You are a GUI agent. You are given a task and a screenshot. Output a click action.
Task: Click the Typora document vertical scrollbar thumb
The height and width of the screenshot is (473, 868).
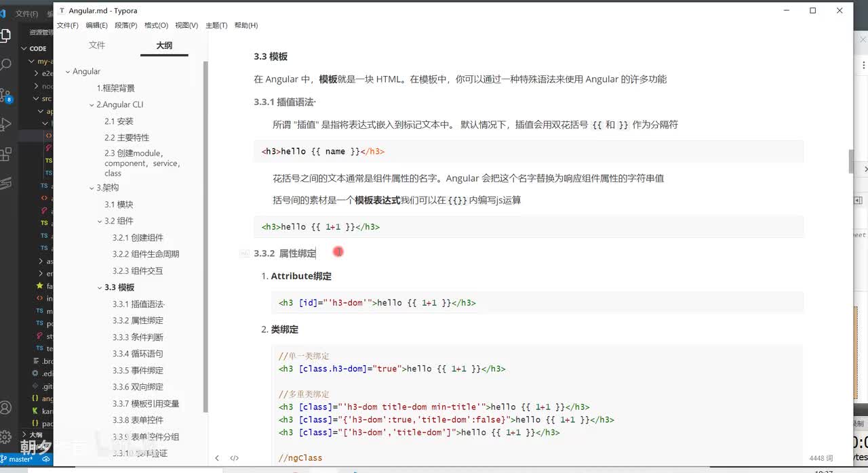(x=851, y=162)
